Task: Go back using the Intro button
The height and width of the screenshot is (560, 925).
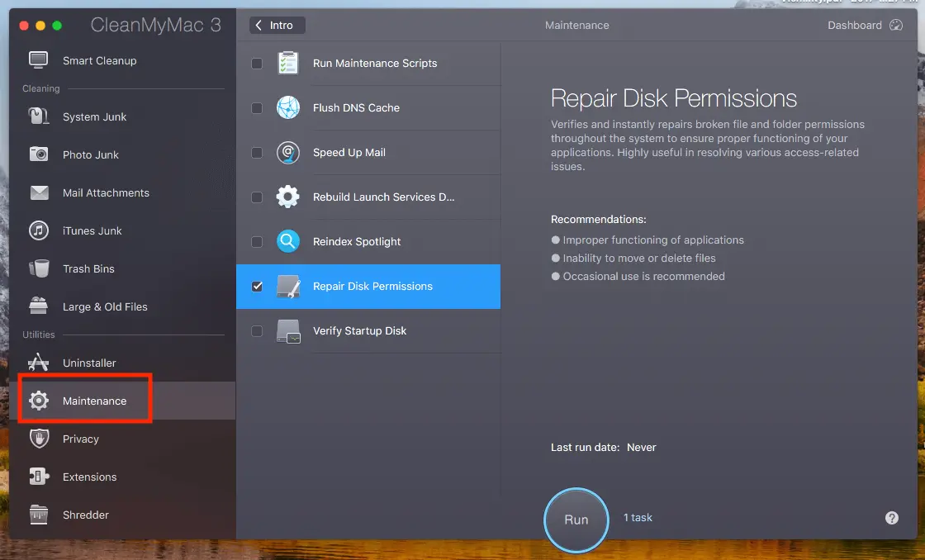Action: 277,26
